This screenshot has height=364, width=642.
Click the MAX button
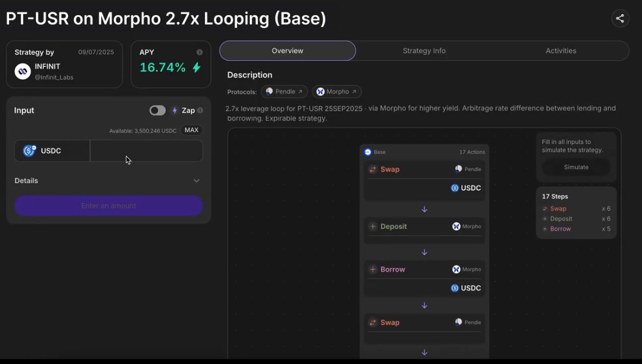click(x=191, y=130)
